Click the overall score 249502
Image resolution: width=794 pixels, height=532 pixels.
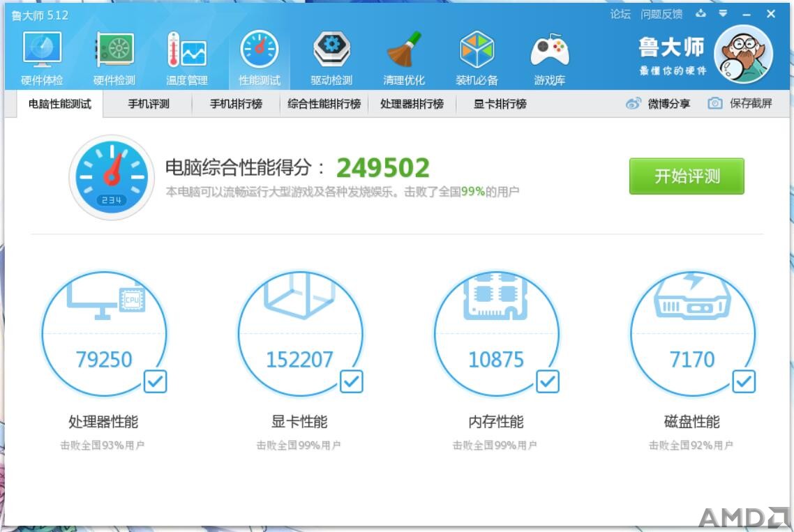click(383, 167)
